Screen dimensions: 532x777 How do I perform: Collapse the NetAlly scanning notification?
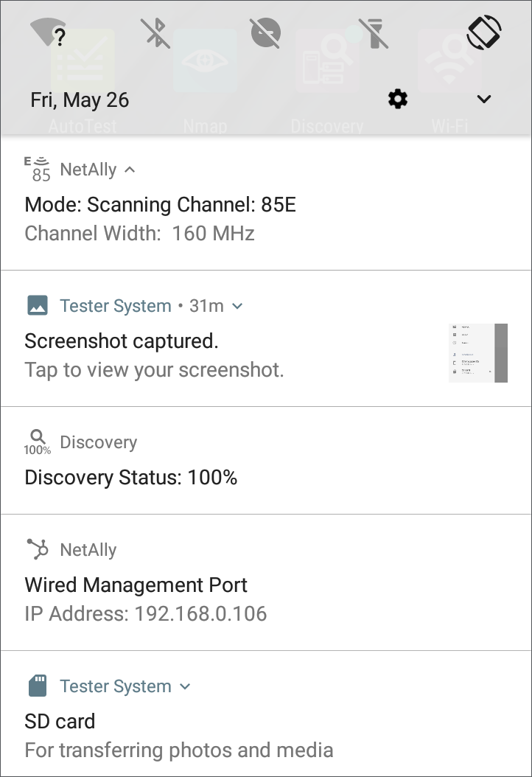tap(130, 170)
